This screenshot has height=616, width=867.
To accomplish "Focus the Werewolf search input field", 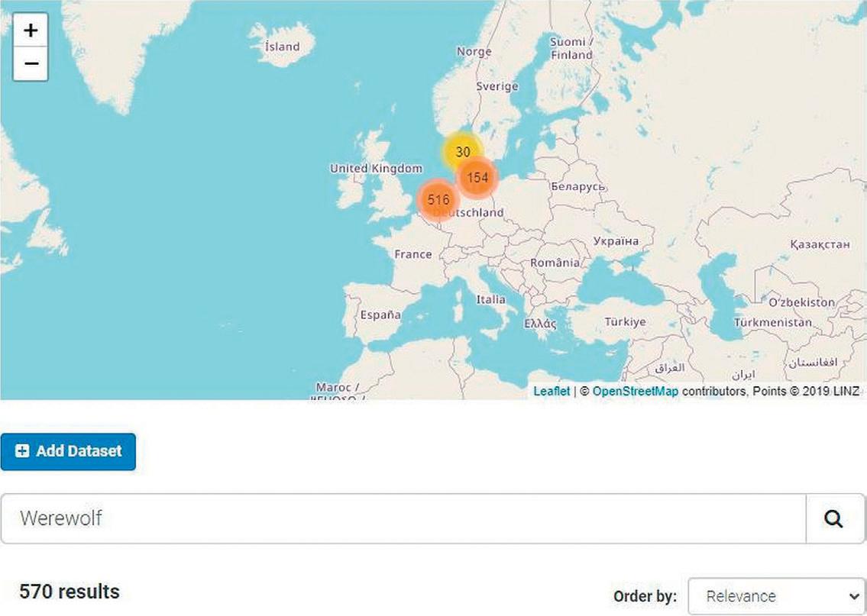I will click(403, 518).
